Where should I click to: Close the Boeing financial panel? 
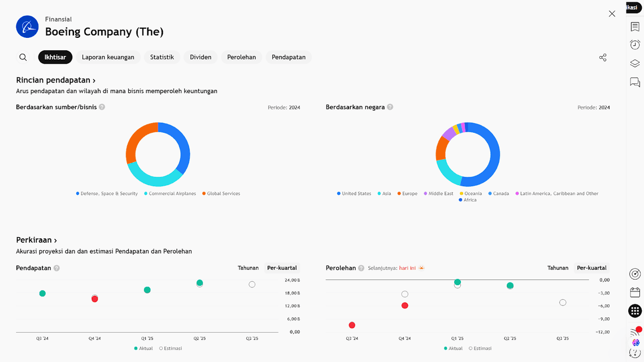click(612, 14)
